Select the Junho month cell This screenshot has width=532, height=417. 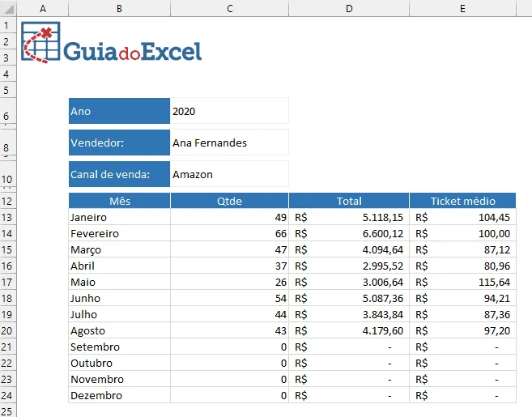tap(119, 298)
